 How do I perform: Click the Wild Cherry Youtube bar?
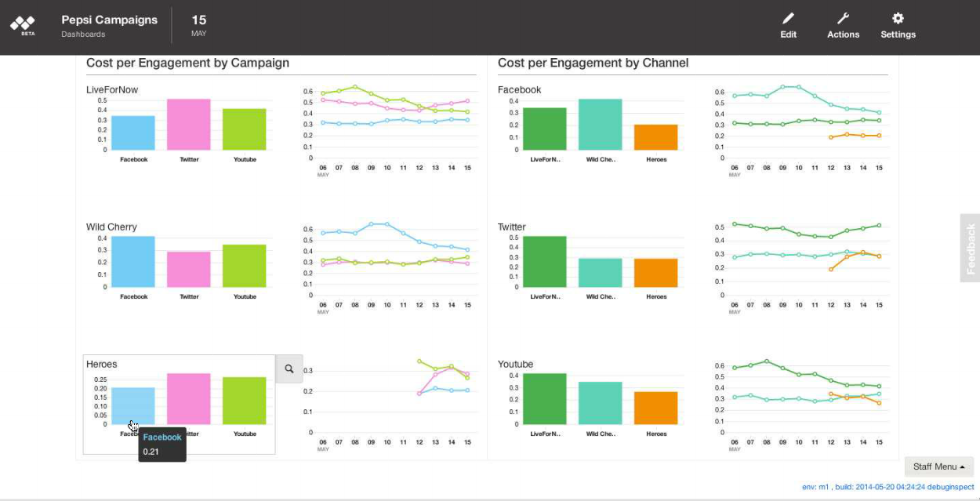click(x=245, y=266)
